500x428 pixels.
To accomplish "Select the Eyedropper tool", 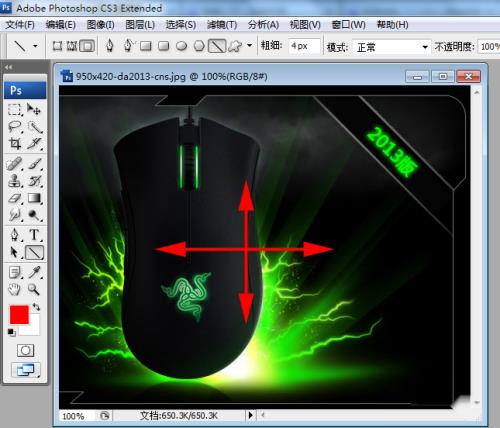I will coord(34,272).
